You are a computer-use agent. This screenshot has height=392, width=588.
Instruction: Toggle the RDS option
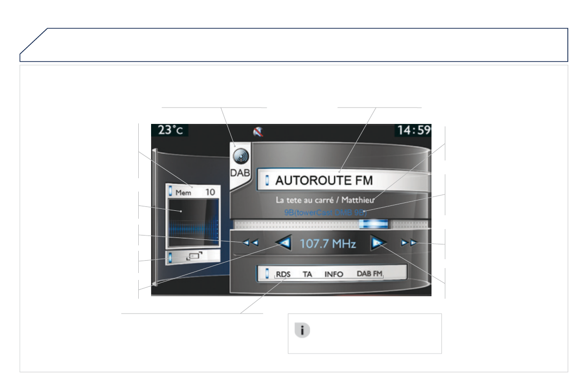tap(283, 274)
